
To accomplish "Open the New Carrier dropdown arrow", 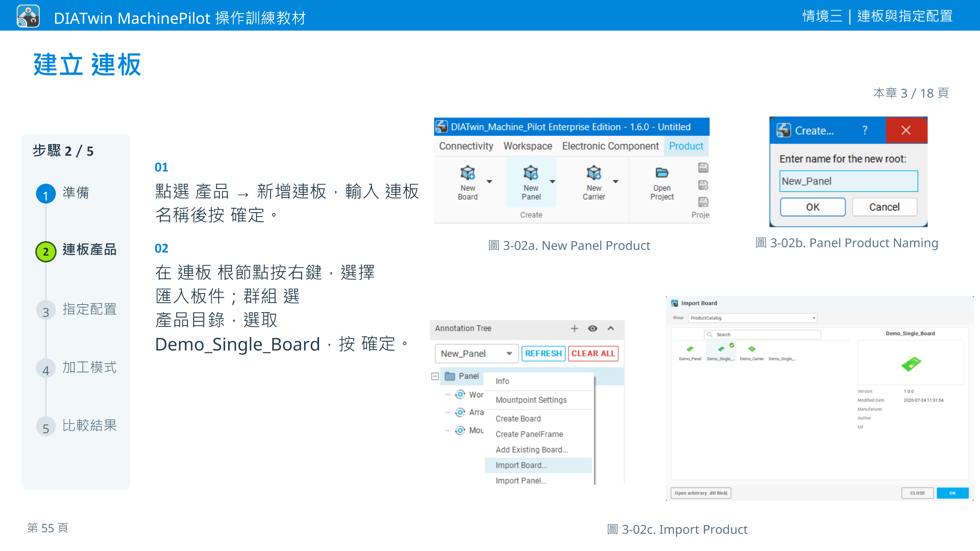I will coord(616,181).
